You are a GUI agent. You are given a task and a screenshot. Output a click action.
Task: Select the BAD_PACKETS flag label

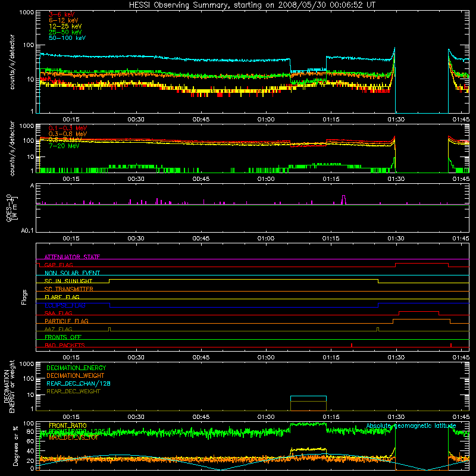coord(65,345)
